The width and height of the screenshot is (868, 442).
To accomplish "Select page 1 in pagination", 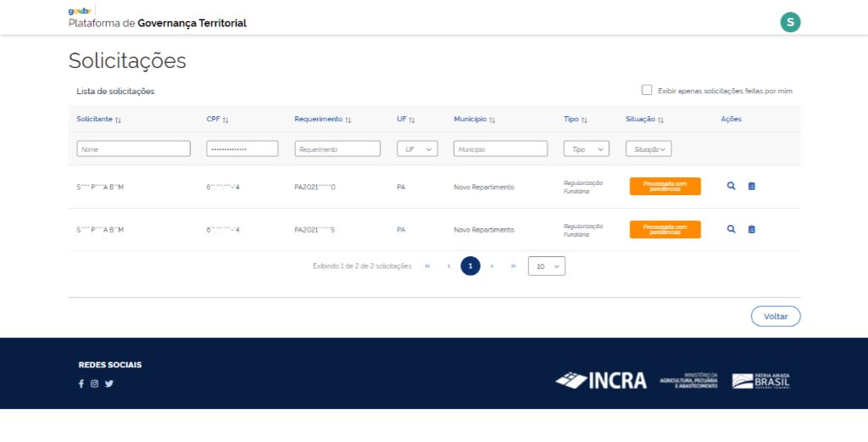I will pos(470,266).
